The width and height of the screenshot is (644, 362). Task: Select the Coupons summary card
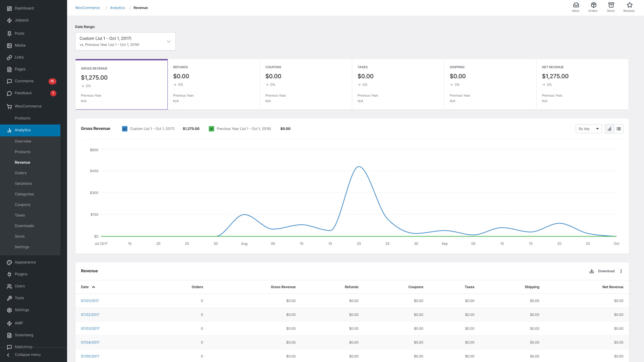[306, 84]
